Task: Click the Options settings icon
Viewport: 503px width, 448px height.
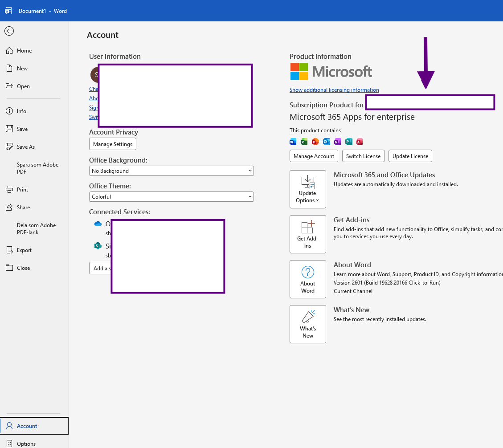Action: [9, 444]
